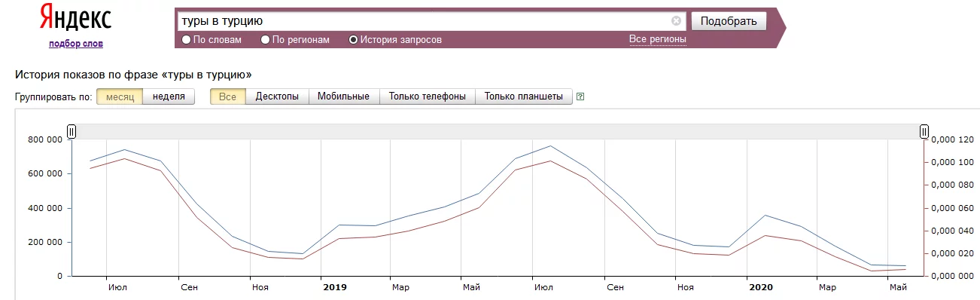Switch to the «Все» devices tab

point(228,96)
